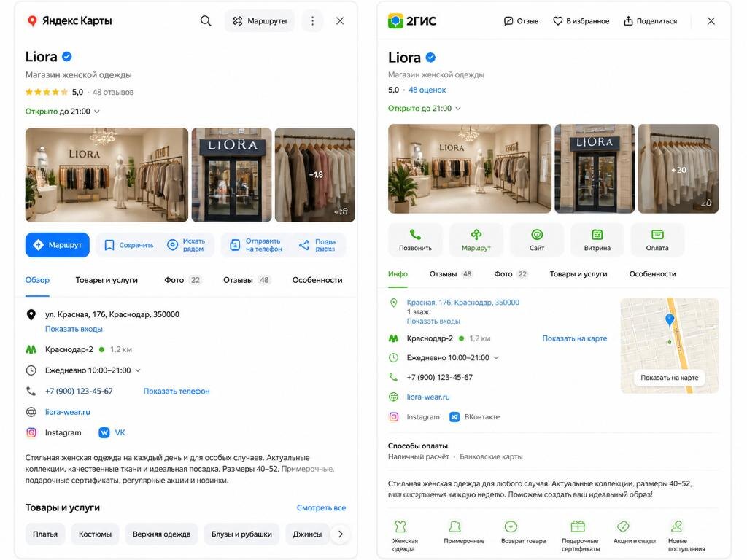Expand Ежедневно 10:00–21:00 hours in Yandex Maps
Image resolution: width=747 pixels, height=560 pixels.
tap(138, 370)
